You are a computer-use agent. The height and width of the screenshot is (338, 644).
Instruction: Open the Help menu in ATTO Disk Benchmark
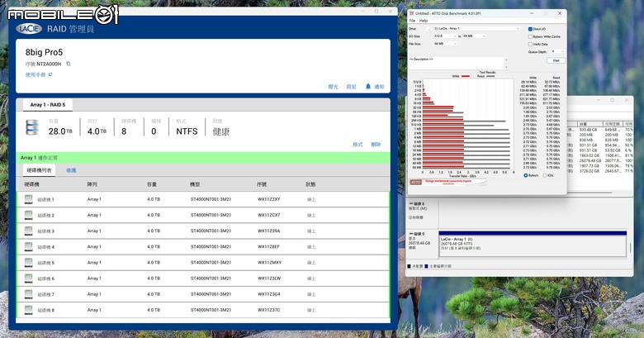pos(424,21)
